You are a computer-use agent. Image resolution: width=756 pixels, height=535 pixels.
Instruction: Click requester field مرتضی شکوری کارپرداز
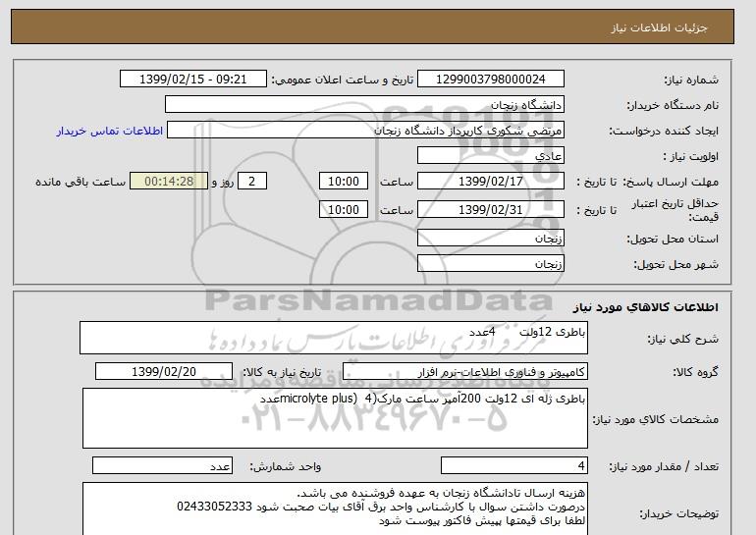(x=365, y=131)
